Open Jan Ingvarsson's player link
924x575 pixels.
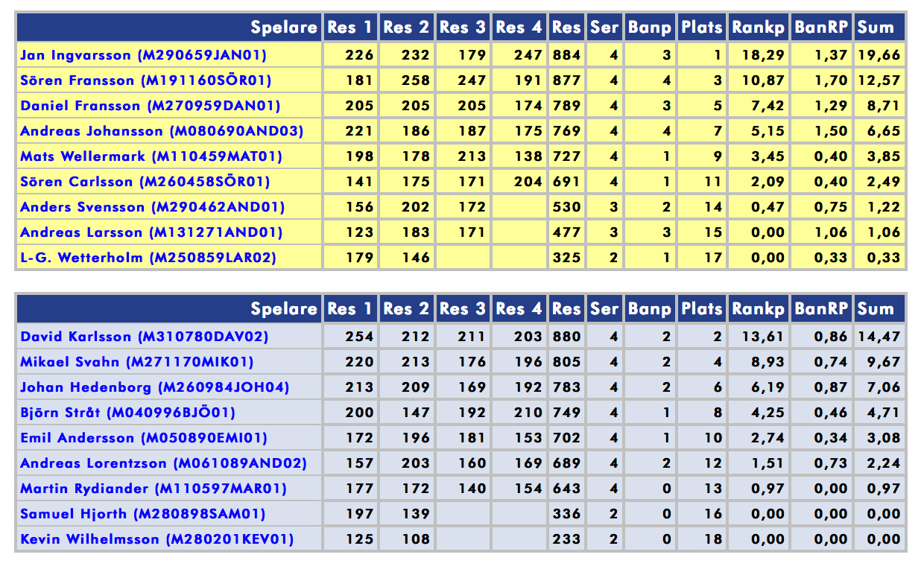coord(143,55)
